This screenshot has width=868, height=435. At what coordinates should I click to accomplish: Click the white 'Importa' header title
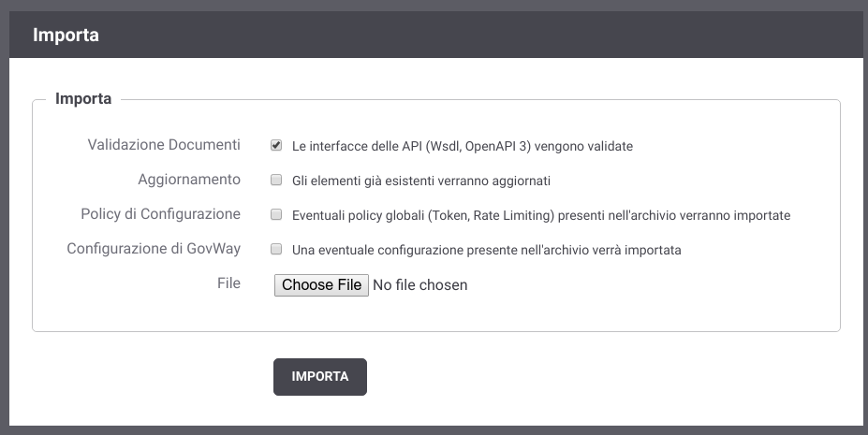[x=66, y=35]
